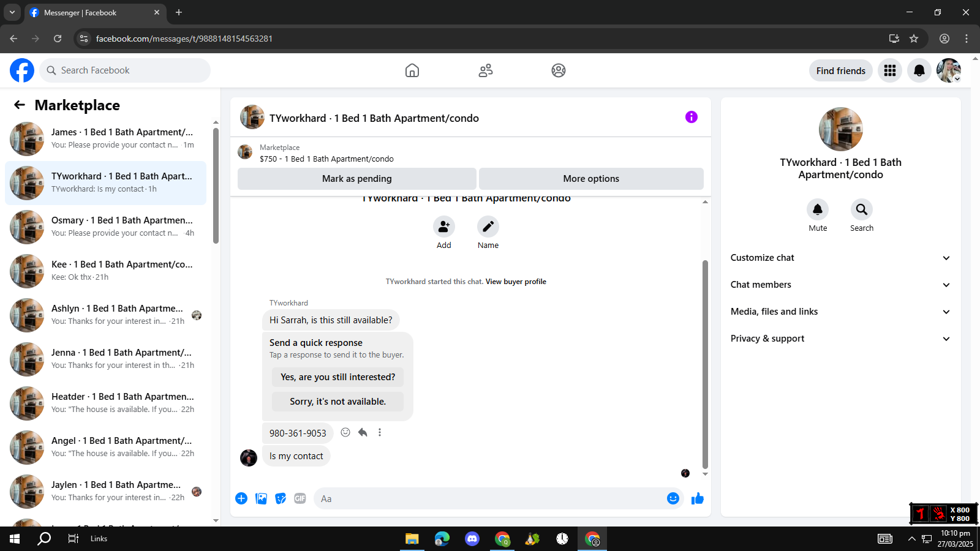The image size is (980, 551).
Task: Expand Media, files and links section
Action: coord(840,312)
